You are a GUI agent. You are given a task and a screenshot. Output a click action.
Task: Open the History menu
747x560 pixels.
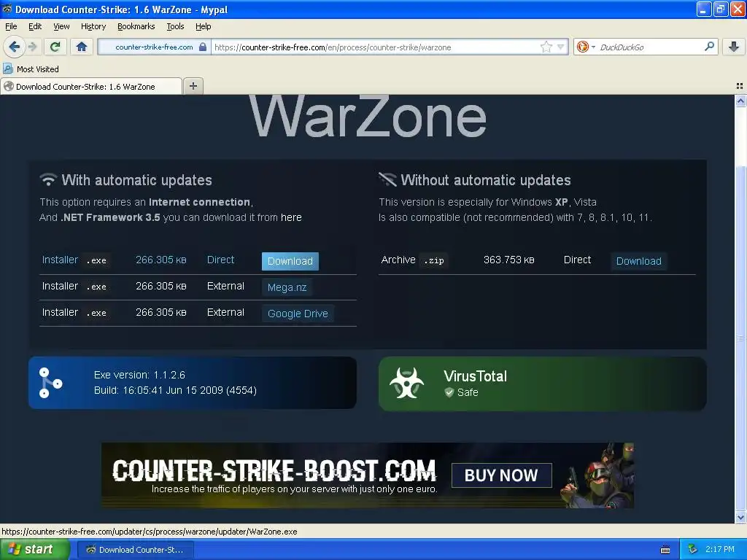tap(93, 26)
